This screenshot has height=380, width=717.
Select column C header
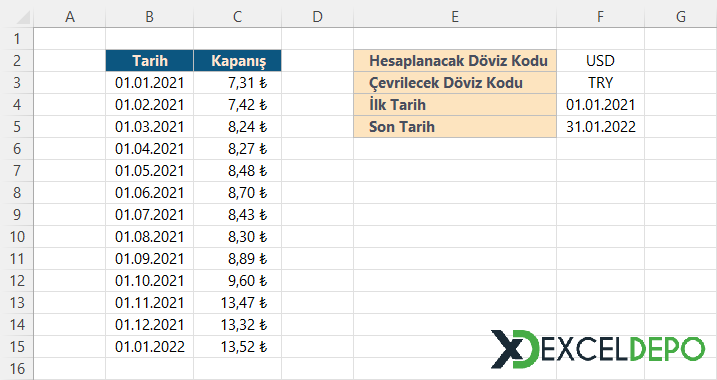pyautogui.click(x=237, y=17)
